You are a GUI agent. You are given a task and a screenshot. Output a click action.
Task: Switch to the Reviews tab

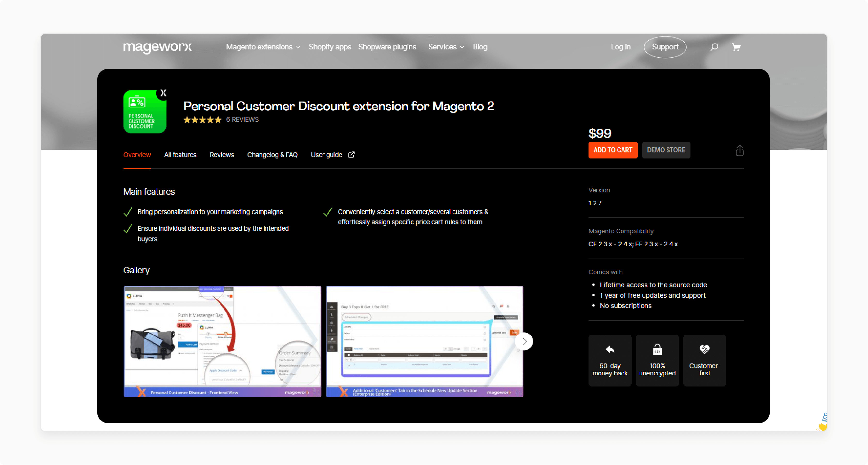coord(222,155)
